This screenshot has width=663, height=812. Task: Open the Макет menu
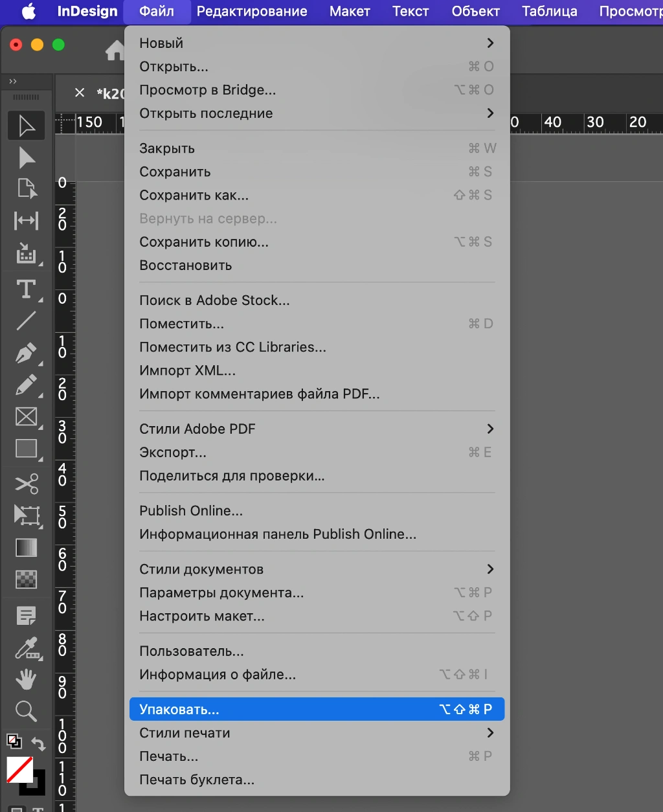tap(350, 11)
